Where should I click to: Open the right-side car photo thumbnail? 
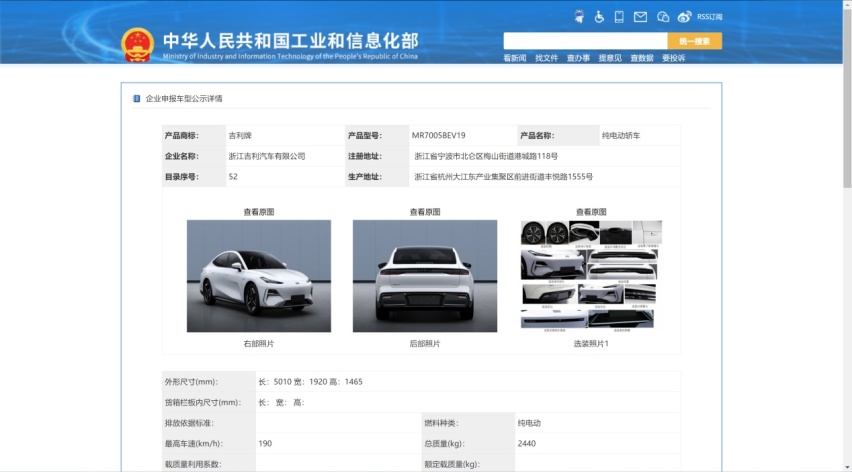click(x=259, y=276)
